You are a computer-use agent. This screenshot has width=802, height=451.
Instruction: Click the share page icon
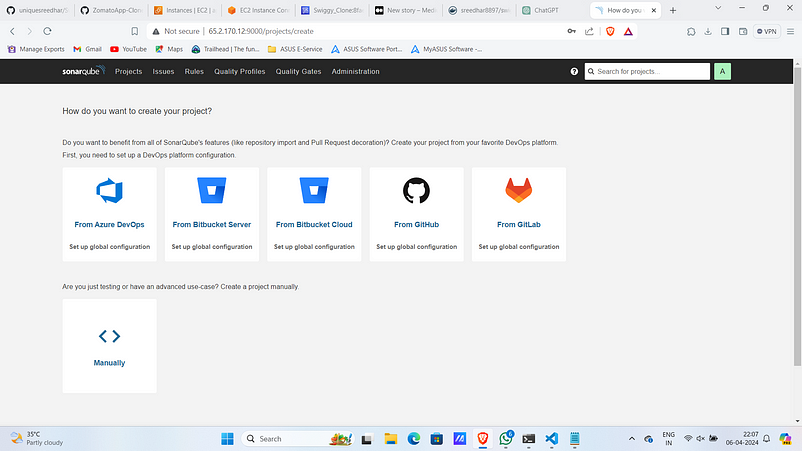(x=589, y=31)
